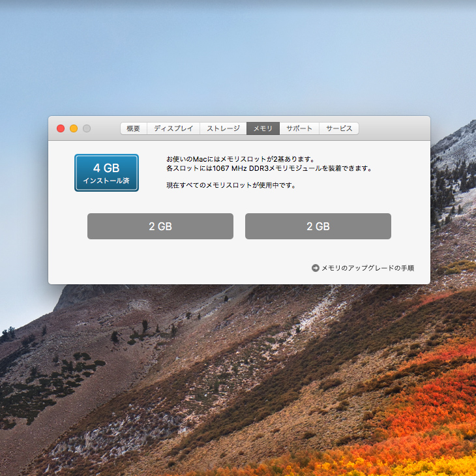Select the left 2 GB memory slot
Viewport: 476px width, 476px height.
point(160,226)
